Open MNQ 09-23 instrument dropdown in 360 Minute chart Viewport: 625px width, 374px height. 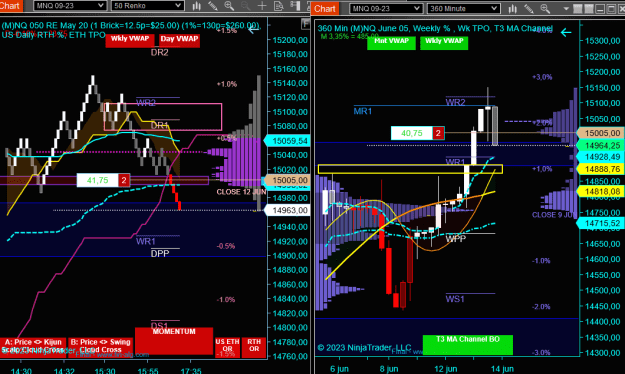tap(385, 8)
